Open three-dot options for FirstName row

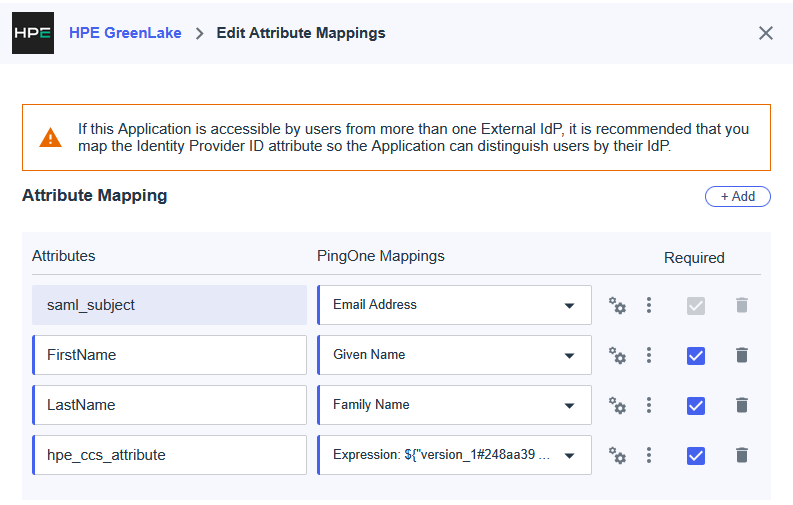coord(649,355)
